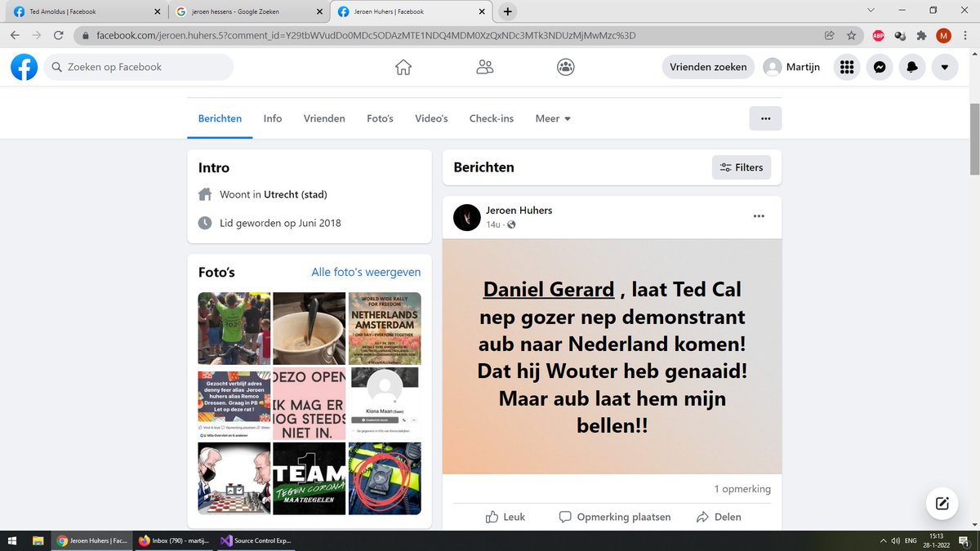Open the Jeroen Huhers post author name
The image size is (980, 551).
click(519, 211)
